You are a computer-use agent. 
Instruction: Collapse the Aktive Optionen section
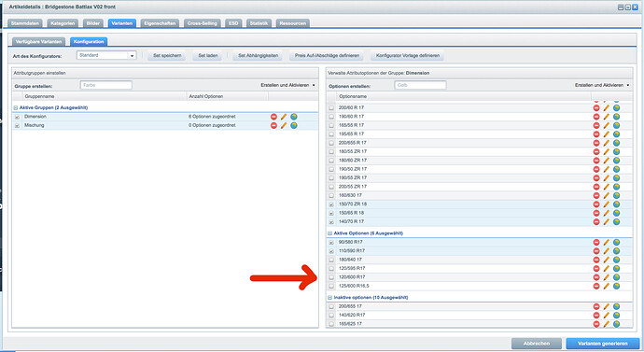click(329, 233)
